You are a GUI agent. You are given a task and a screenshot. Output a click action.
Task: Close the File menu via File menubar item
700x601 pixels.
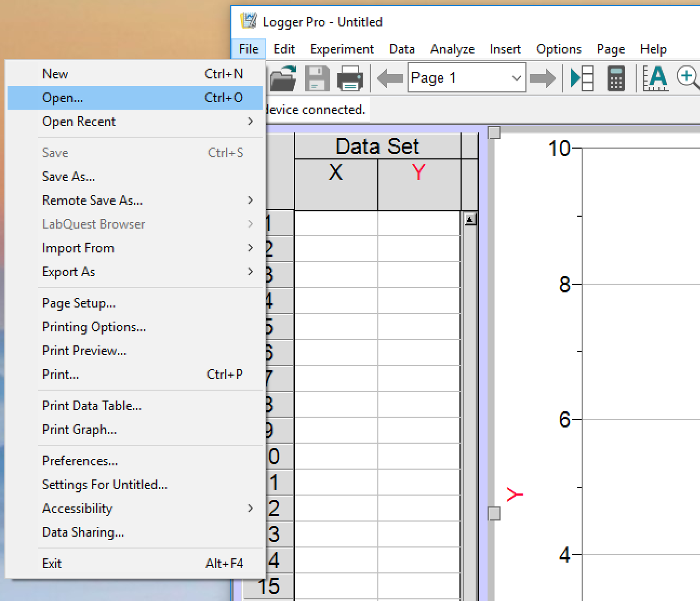[x=249, y=49]
